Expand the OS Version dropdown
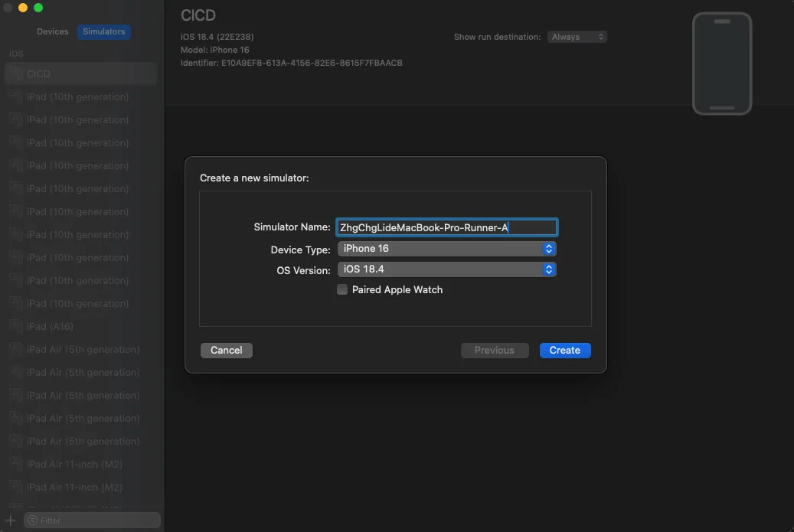Viewport: 794px width, 532px height. point(446,269)
